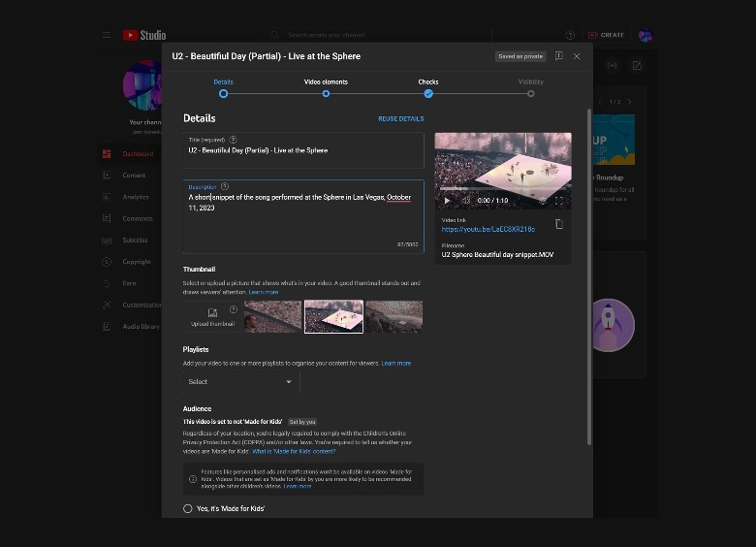Open the help icon in the top bar
The width and height of the screenshot is (756, 547).
pyautogui.click(x=570, y=35)
